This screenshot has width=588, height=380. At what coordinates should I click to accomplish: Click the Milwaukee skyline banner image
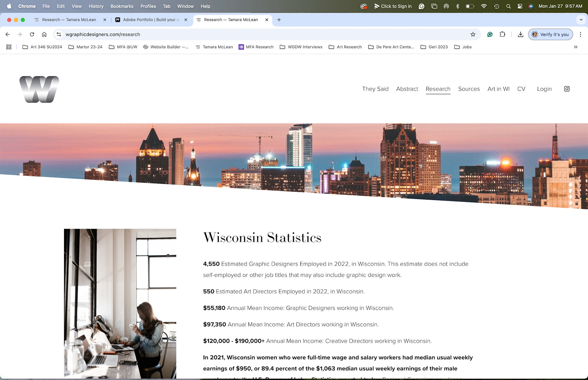click(294, 165)
